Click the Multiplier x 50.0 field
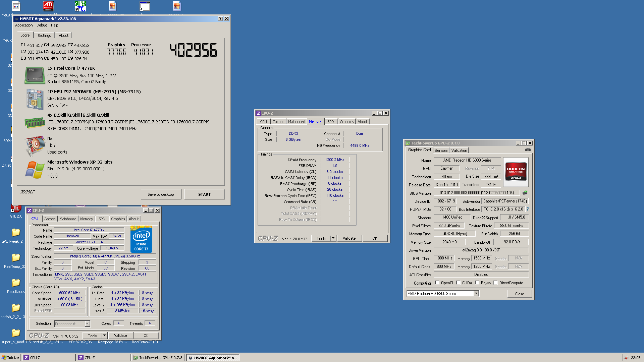The image size is (644, 362). coord(70,299)
